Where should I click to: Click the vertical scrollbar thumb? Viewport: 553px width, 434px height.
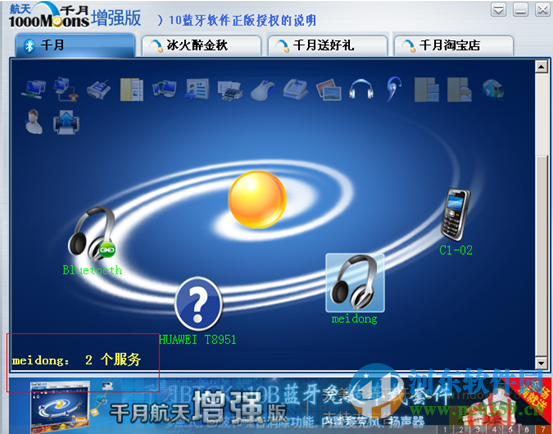click(541, 255)
